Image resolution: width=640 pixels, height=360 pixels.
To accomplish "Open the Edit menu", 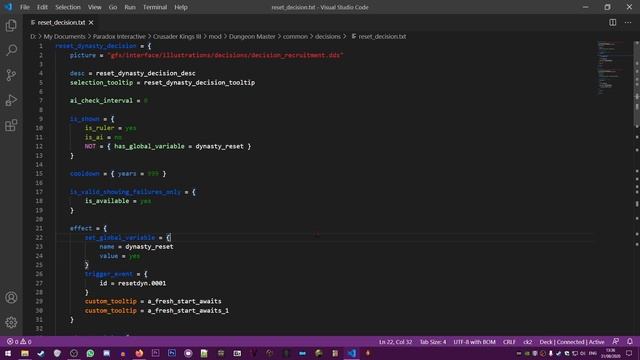I will click(42, 7).
